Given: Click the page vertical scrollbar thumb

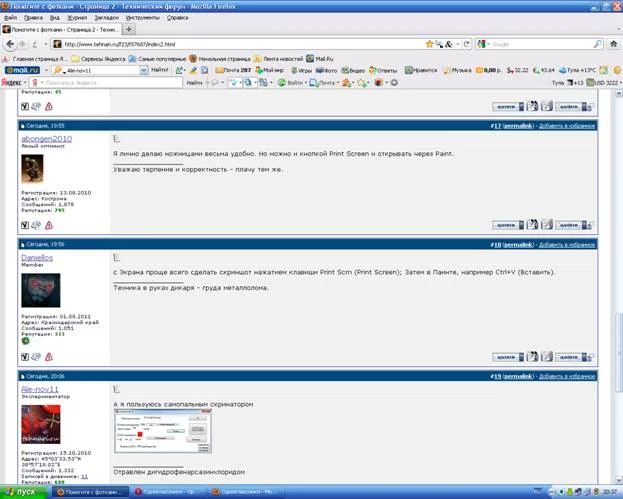Looking at the screenshot, I should point(619,352).
